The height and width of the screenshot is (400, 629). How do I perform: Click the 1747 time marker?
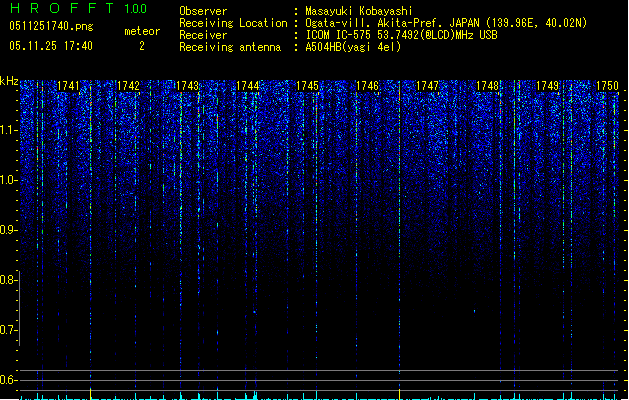pyautogui.click(x=427, y=86)
